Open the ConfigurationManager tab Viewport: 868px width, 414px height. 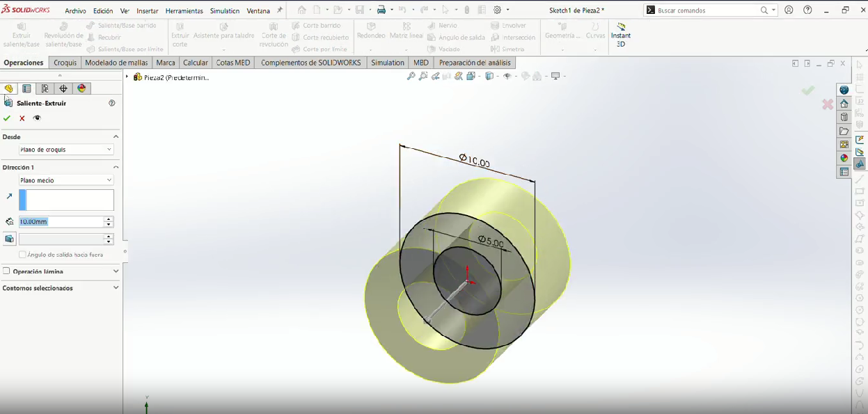pyautogui.click(x=45, y=88)
